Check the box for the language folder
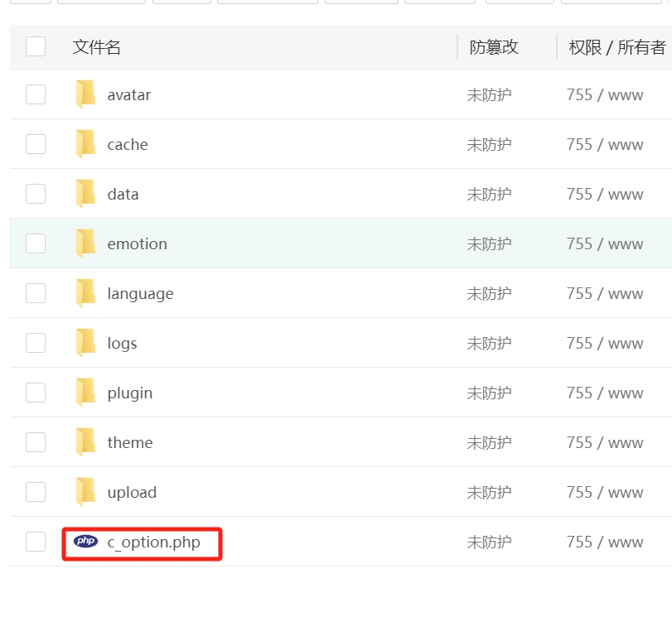This screenshot has height=617, width=672. [36, 293]
